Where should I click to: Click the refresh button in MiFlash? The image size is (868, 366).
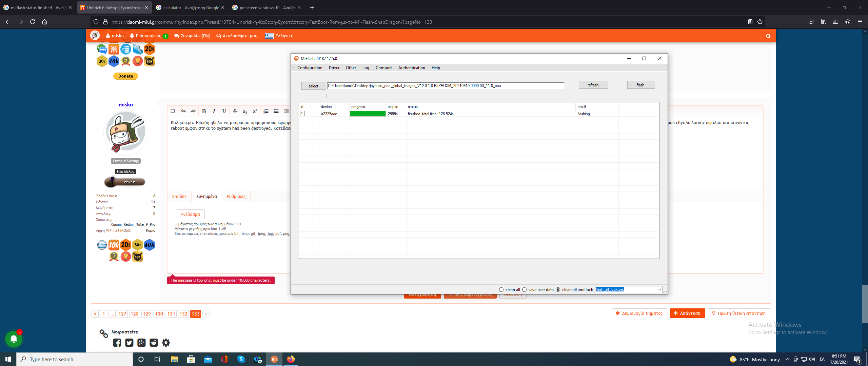(593, 85)
